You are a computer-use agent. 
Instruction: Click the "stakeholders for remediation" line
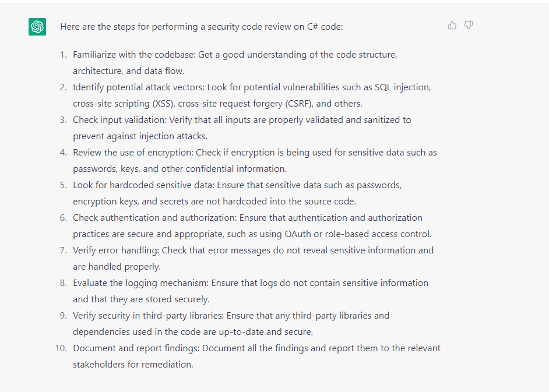133,365
